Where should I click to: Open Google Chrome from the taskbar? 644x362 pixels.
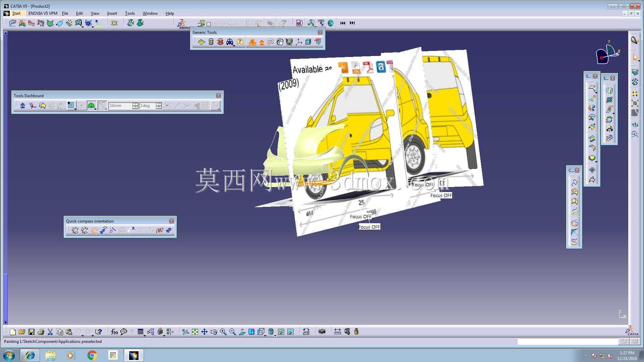[x=92, y=355]
